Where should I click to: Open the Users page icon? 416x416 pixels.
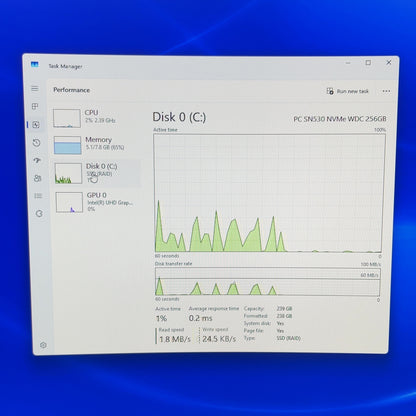pos(38,178)
